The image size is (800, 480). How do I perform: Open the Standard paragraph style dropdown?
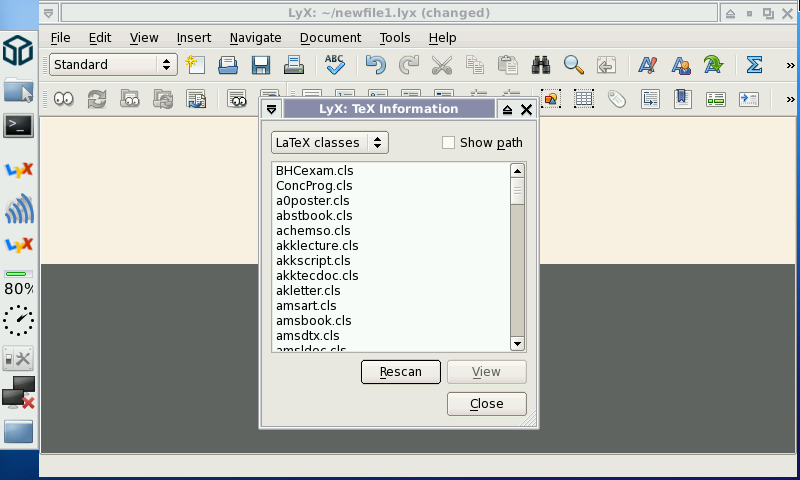113,65
